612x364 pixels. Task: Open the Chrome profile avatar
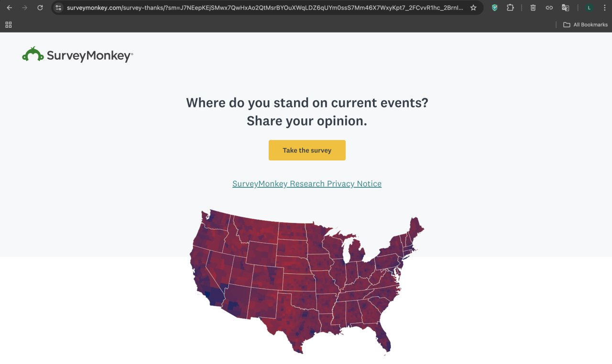tap(589, 8)
